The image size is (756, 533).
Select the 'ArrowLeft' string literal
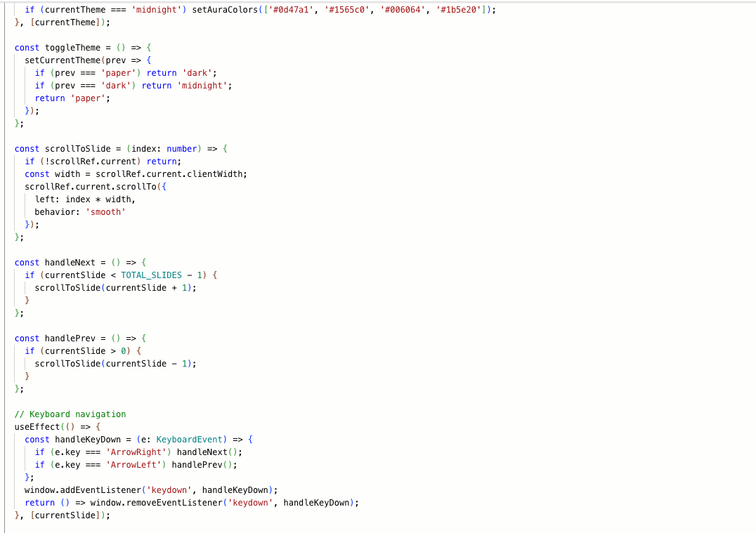[136, 464]
